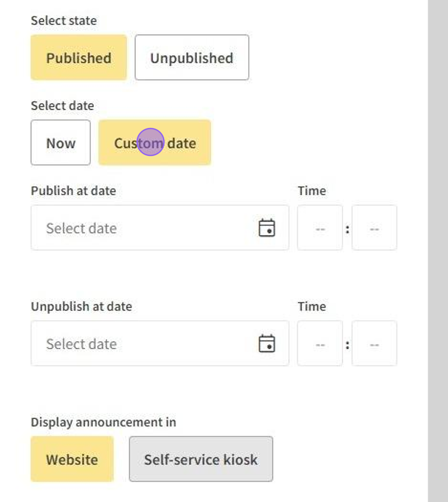Image resolution: width=448 pixels, height=502 pixels.
Task: Select the Published state
Action: pyautogui.click(x=79, y=58)
